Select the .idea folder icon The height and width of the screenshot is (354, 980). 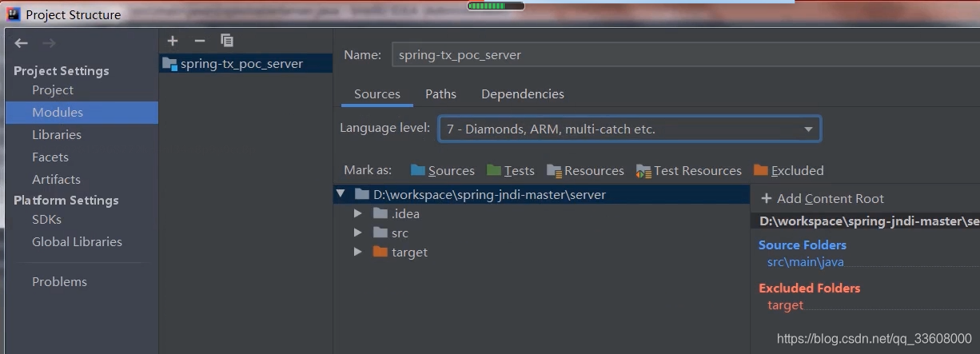coord(380,213)
